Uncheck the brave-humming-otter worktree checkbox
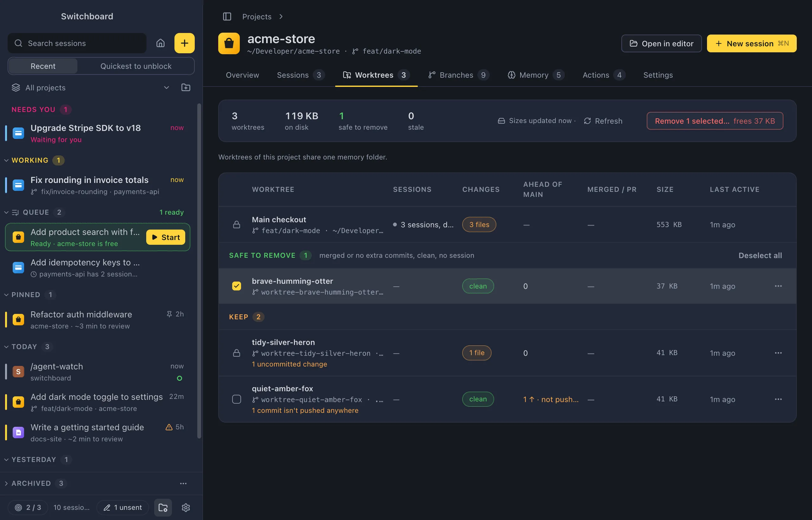Screen dimensions: 812x520 tap(236, 286)
